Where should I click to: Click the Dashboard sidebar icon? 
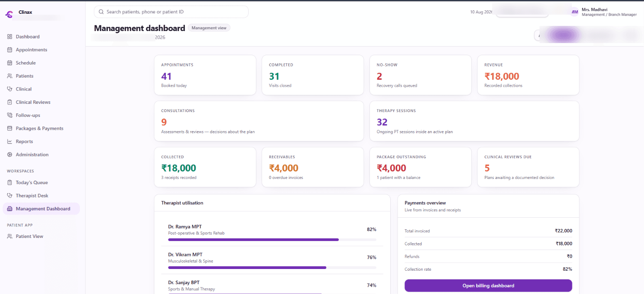(x=9, y=37)
